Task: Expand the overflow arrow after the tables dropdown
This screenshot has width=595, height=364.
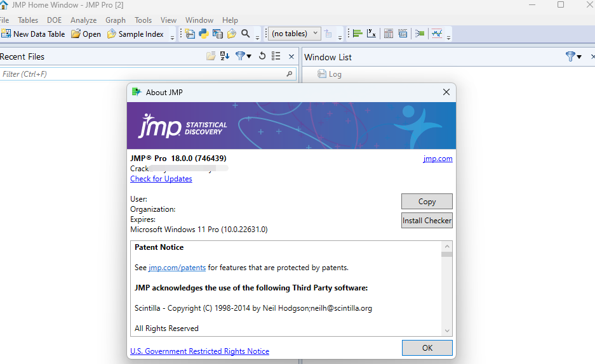Action: (x=340, y=37)
